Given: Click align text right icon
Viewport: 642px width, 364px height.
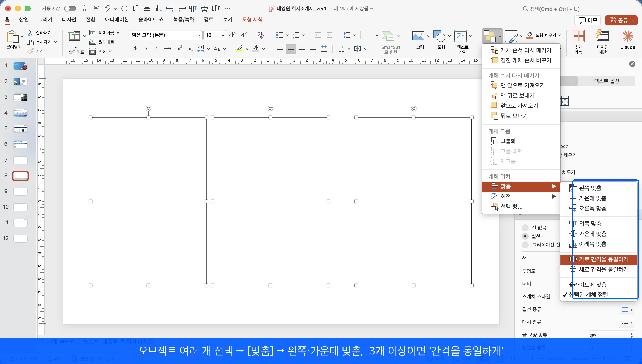Looking at the screenshot, I should coord(302,49).
